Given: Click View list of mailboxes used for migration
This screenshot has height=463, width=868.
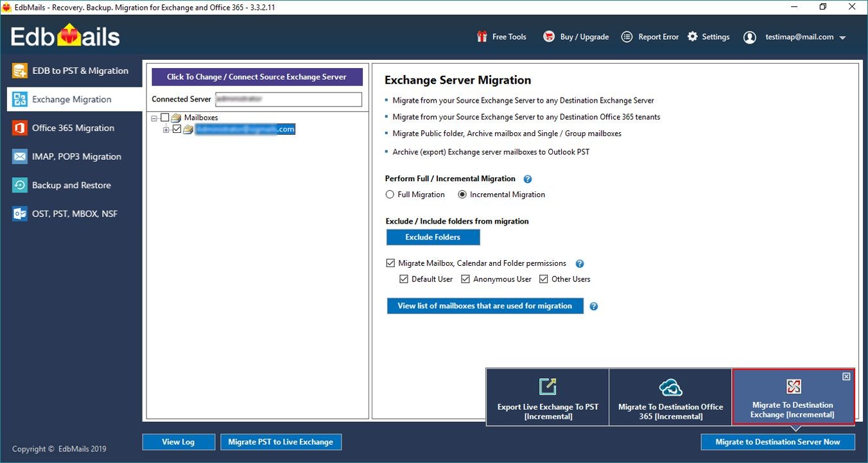Looking at the screenshot, I should 485,306.
